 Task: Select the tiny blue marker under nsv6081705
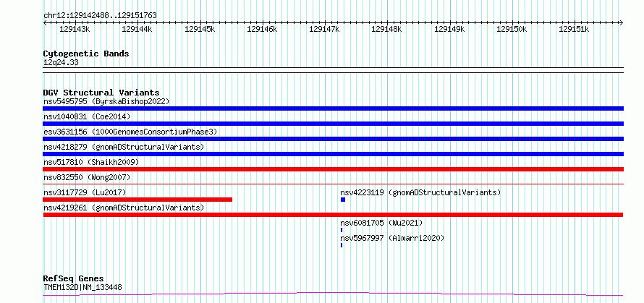click(x=342, y=230)
